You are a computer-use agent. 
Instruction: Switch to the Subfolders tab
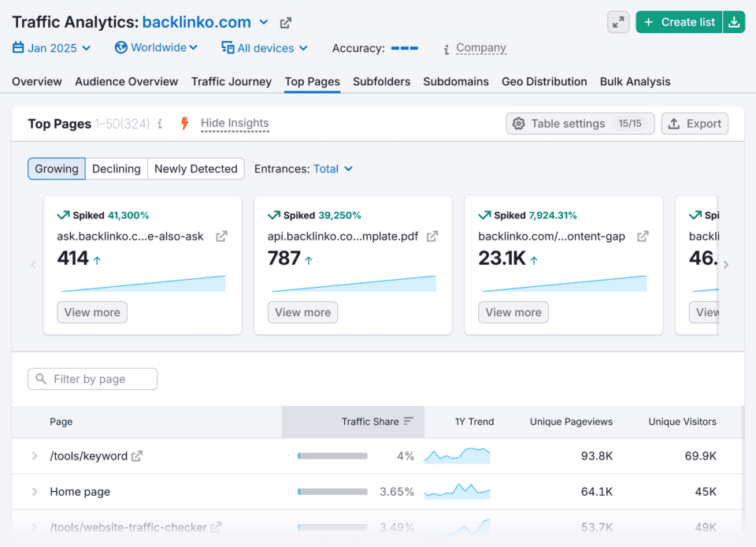click(x=381, y=81)
